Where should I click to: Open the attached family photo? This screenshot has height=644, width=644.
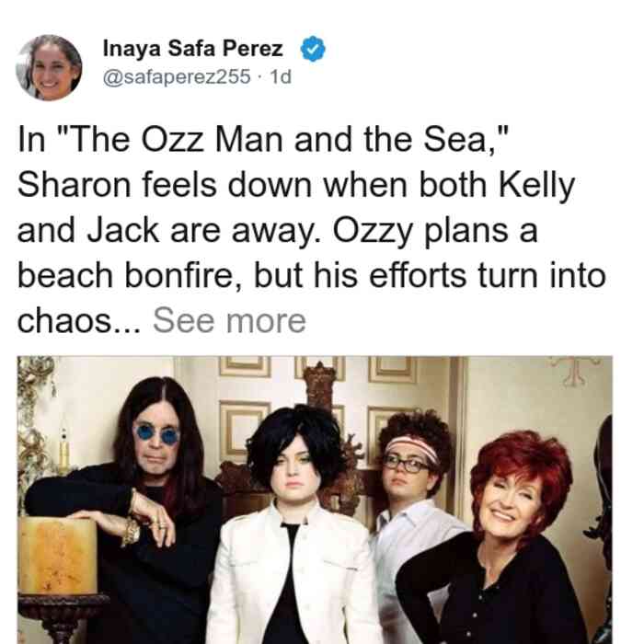click(315, 500)
